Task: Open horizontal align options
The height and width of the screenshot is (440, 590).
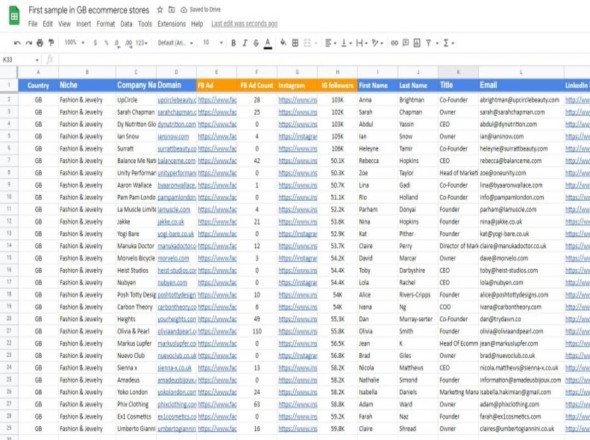Action: (330, 43)
